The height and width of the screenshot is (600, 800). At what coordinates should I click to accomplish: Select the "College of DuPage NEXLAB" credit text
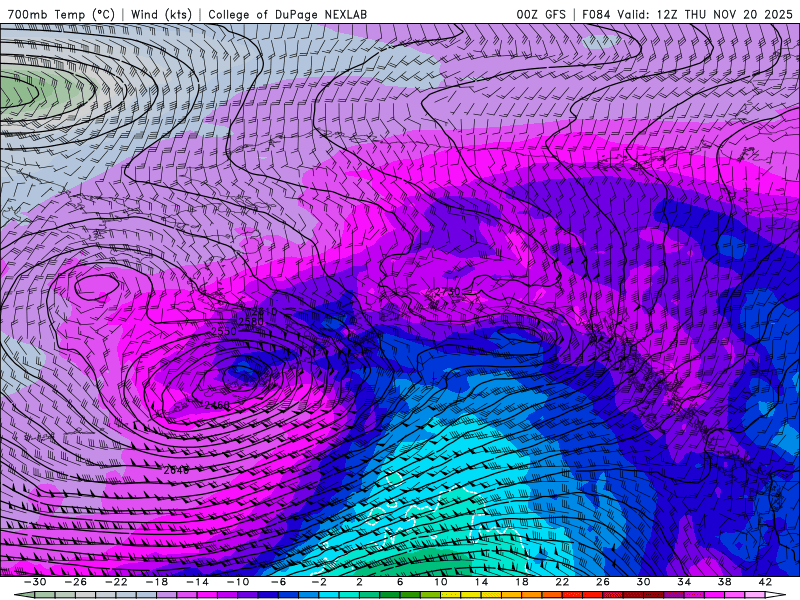[x=287, y=14]
